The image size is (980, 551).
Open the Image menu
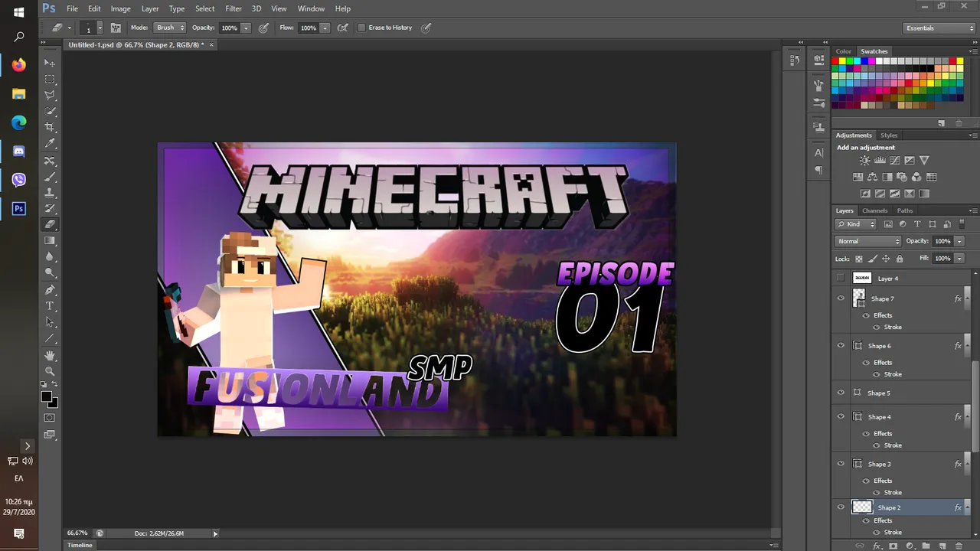click(x=120, y=8)
